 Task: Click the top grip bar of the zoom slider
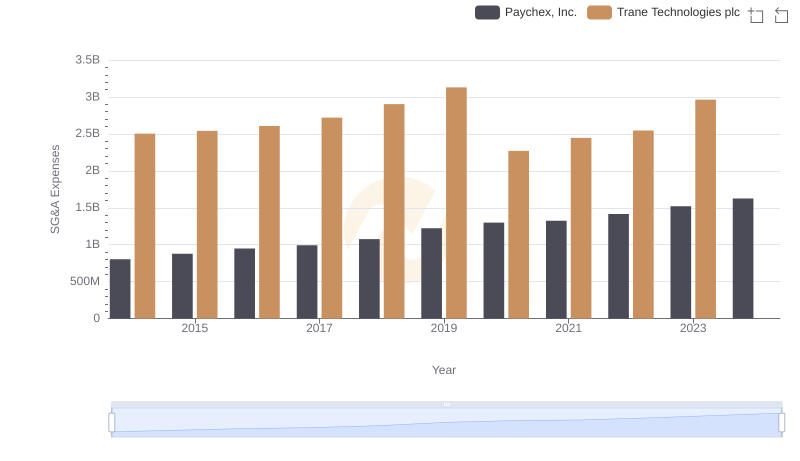pos(446,404)
